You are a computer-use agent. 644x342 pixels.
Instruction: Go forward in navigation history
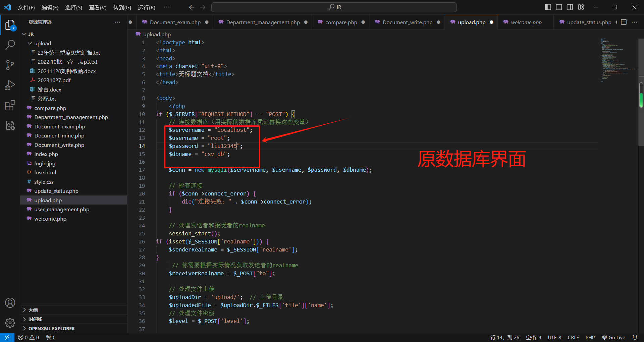203,7
